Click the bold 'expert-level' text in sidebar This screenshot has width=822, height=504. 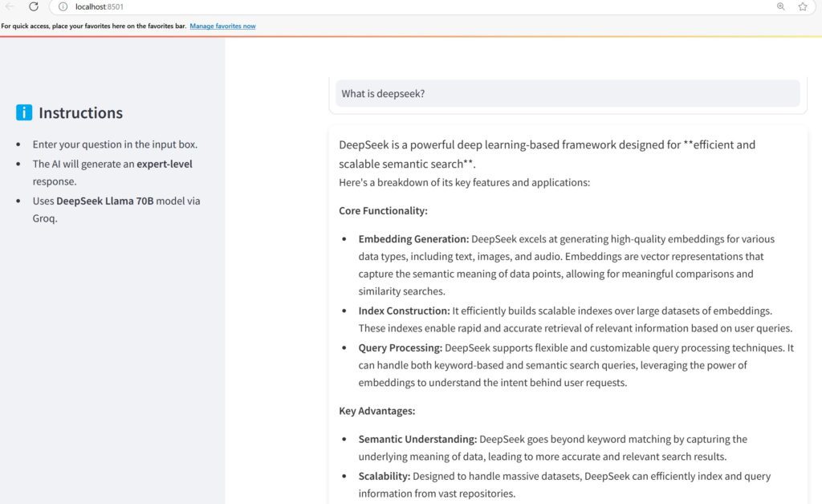(165, 164)
